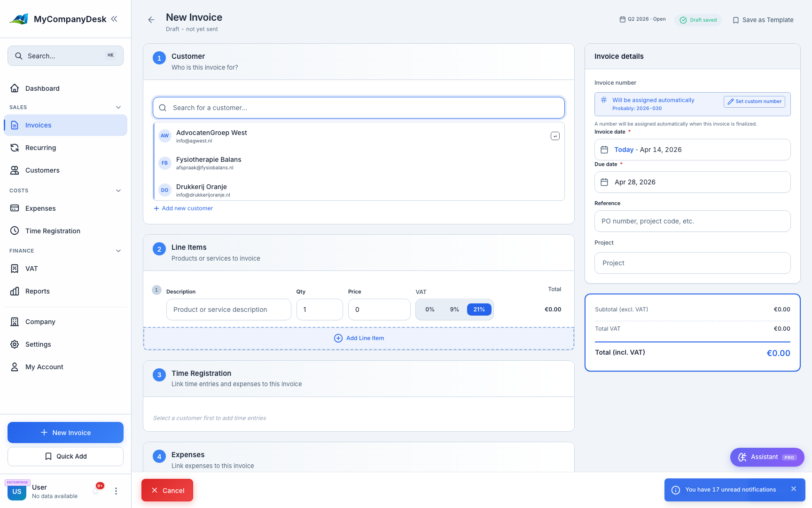Open Time Registration clock icon
The image size is (812, 508).
click(15, 231)
